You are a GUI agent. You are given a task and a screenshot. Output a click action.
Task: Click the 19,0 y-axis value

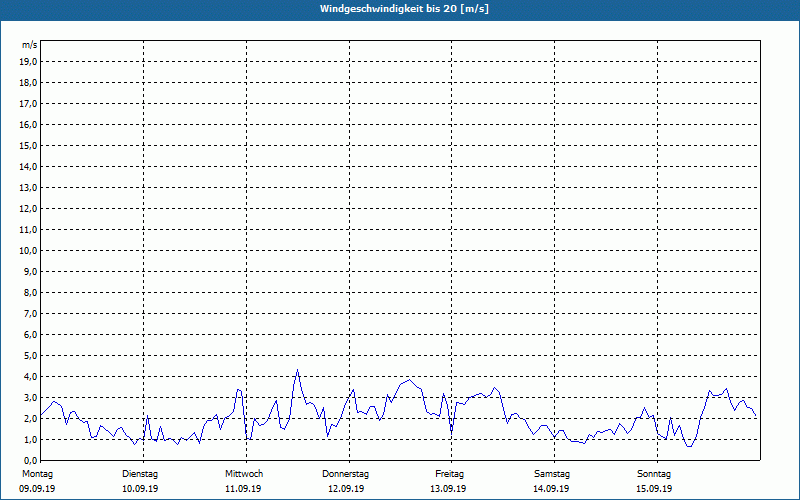(28, 62)
